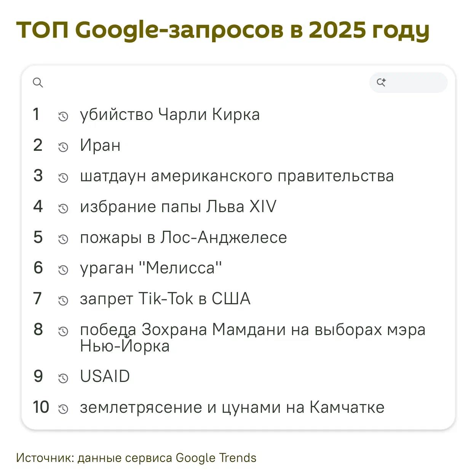Open "избрание папы Льва XIV" query
476x476 pixels.
(178, 207)
